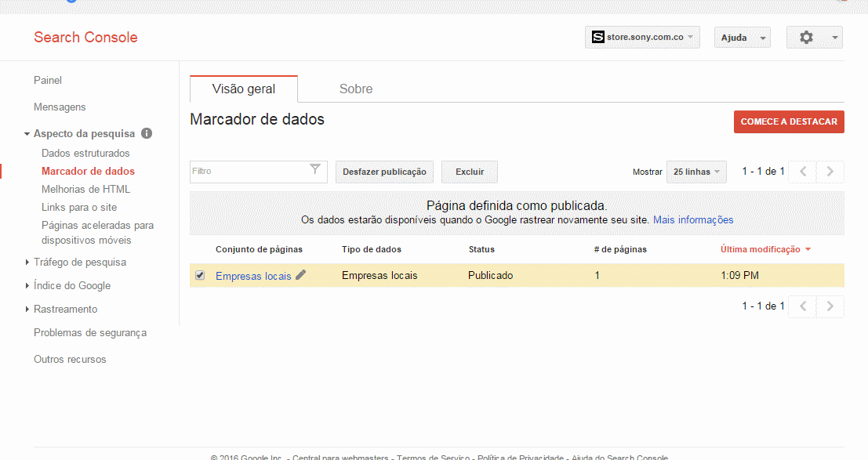This screenshot has width=868, height=460.
Task: Click the sort arrow on Última modificação
Action: (808, 248)
